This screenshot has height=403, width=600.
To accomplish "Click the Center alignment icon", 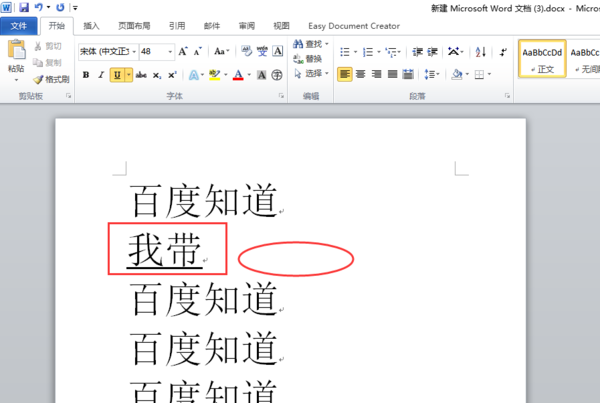I will [360, 74].
